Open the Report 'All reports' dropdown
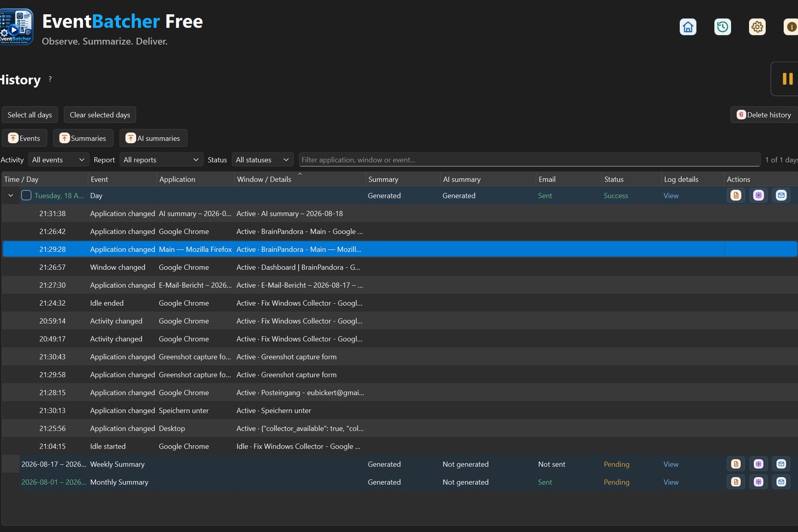 coord(161,160)
